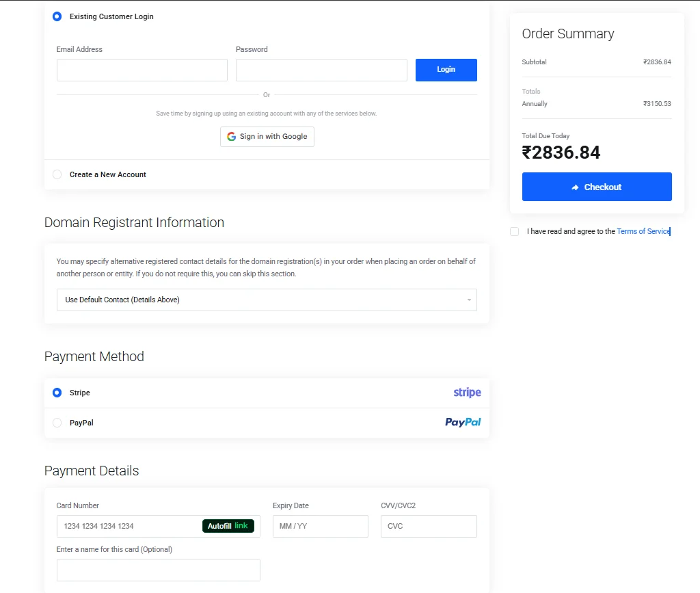The height and width of the screenshot is (593, 700).
Task: Click the paper-plane icon on Checkout button
Action: point(574,187)
